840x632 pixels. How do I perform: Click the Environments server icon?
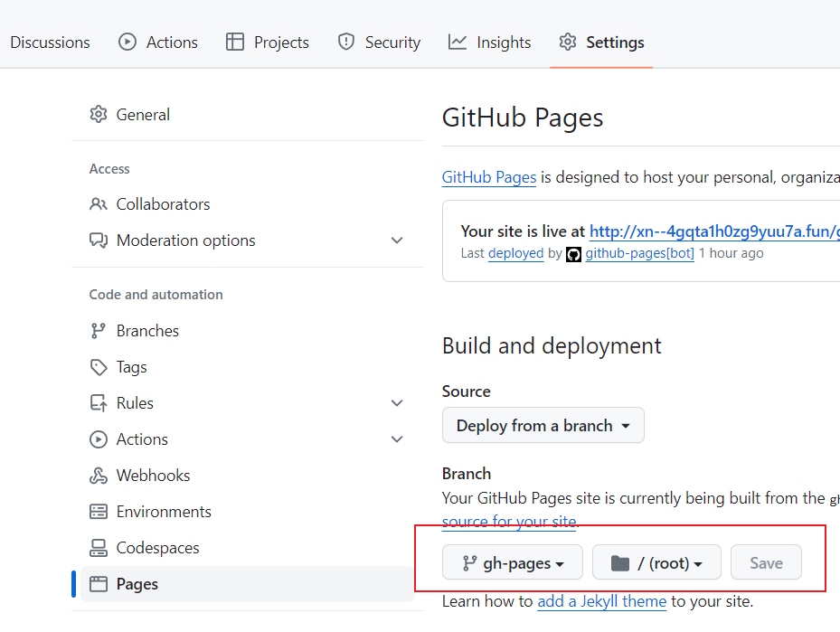pyautogui.click(x=98, y=512)
